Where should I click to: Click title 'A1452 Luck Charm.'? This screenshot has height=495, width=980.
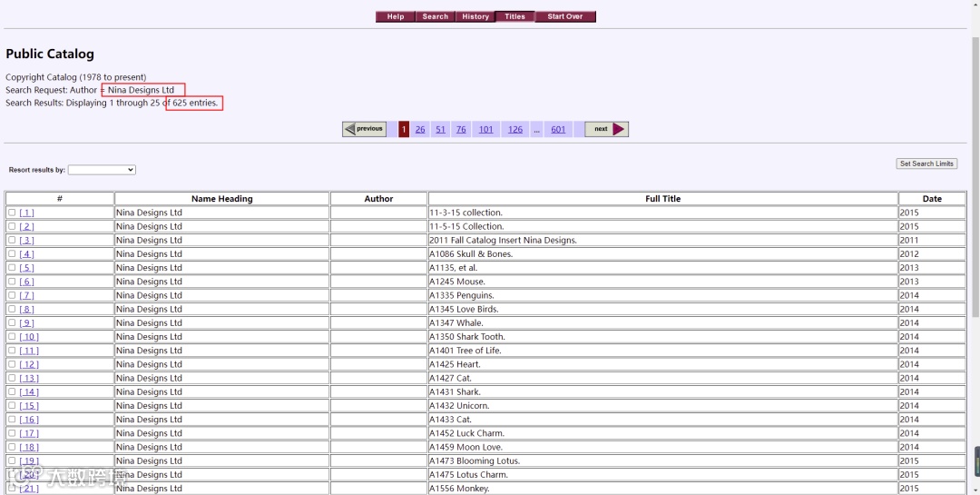point(467,433)
